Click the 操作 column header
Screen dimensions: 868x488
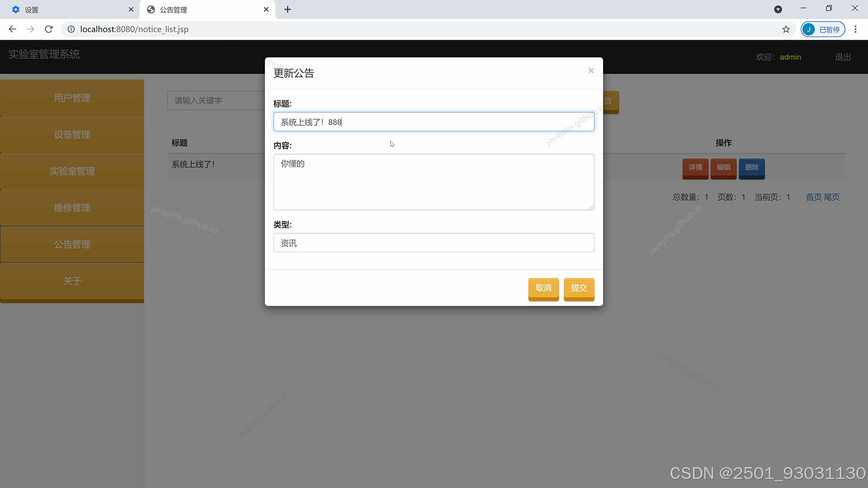(723, 143)
